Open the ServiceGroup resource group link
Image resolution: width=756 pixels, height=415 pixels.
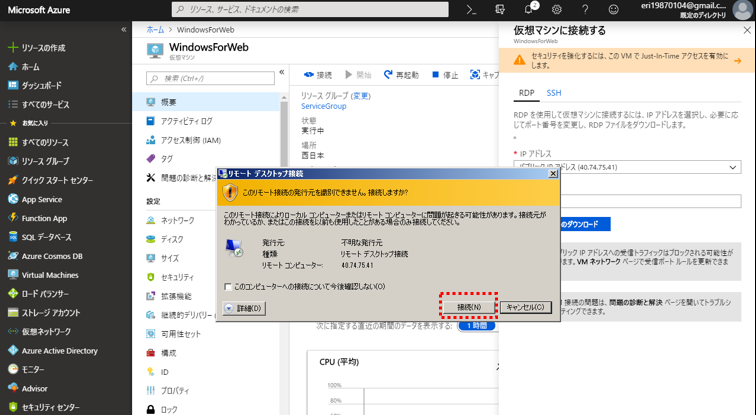pyautogui.click(x=324, y=106)
